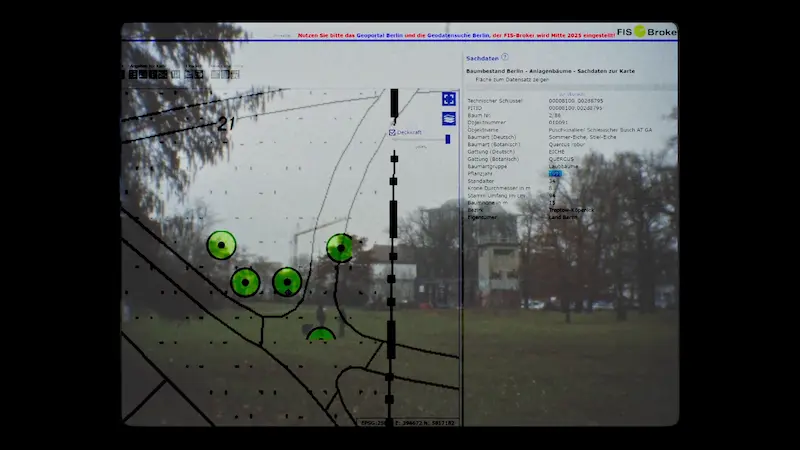Select green tree marker directly left of the selected one
This screenshot has width=800, height=450.
245,282
